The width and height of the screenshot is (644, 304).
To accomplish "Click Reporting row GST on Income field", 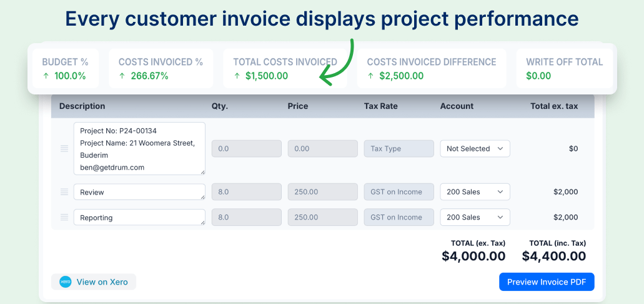I will [x=399, y=217].
